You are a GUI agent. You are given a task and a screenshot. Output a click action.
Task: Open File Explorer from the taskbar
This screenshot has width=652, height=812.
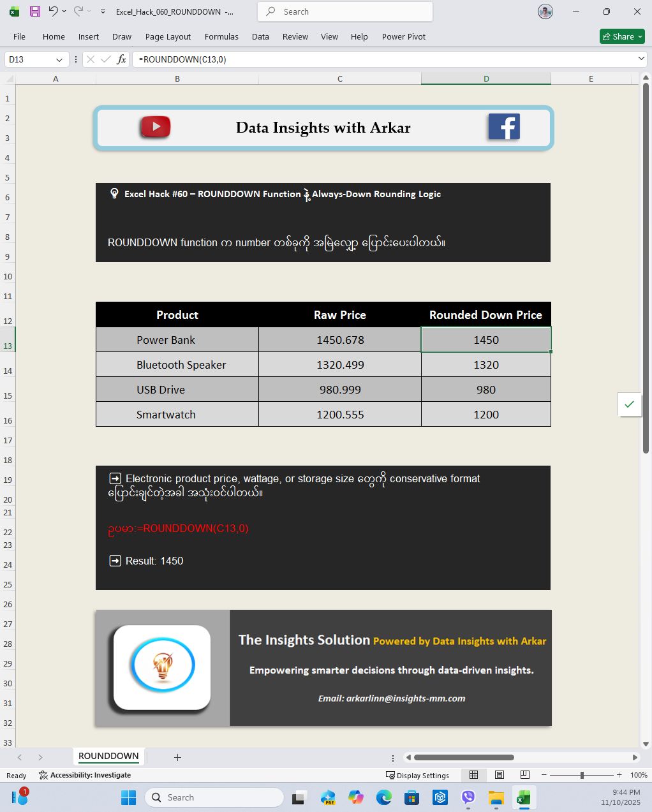pyautogui.click(x=496, y=798)
